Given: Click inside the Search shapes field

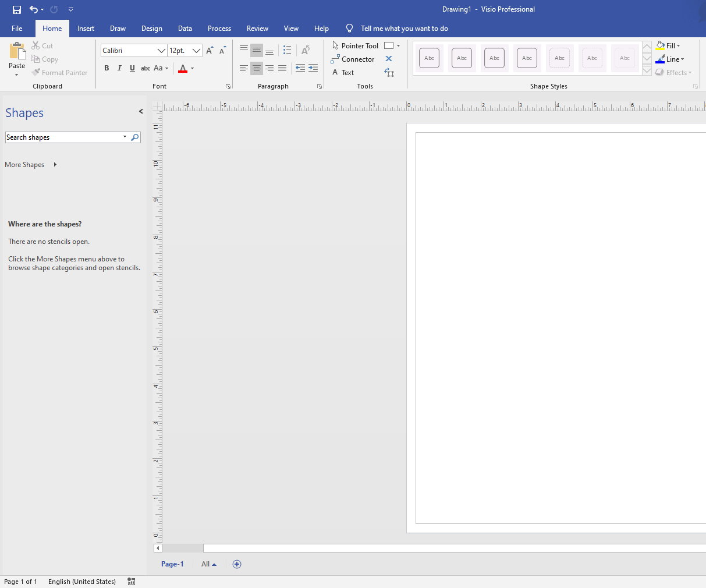Looking at the screenshot, I should coord(64,137).
